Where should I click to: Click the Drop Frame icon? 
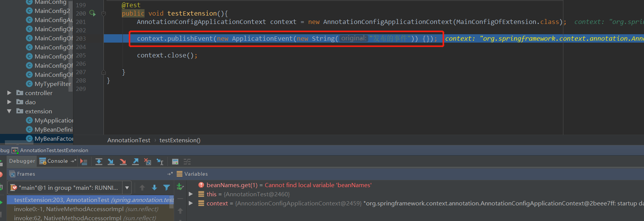coord(148,162)
